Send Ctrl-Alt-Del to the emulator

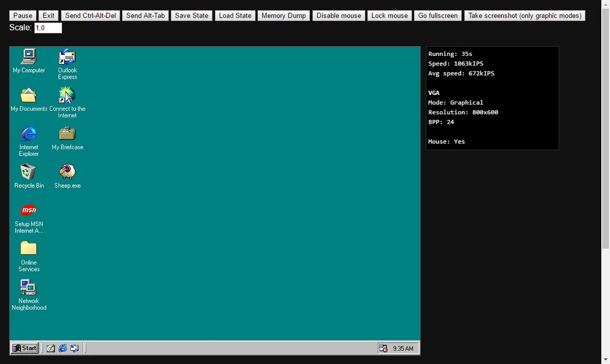click(x=90, y=16)
